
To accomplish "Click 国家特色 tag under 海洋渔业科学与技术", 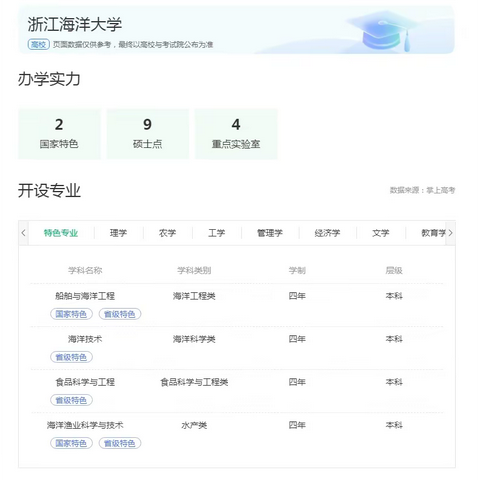I will [71, 443].
